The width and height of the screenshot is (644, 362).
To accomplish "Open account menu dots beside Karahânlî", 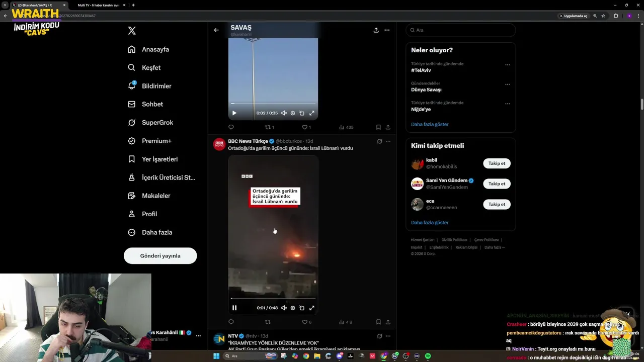I will click(198, 336).
